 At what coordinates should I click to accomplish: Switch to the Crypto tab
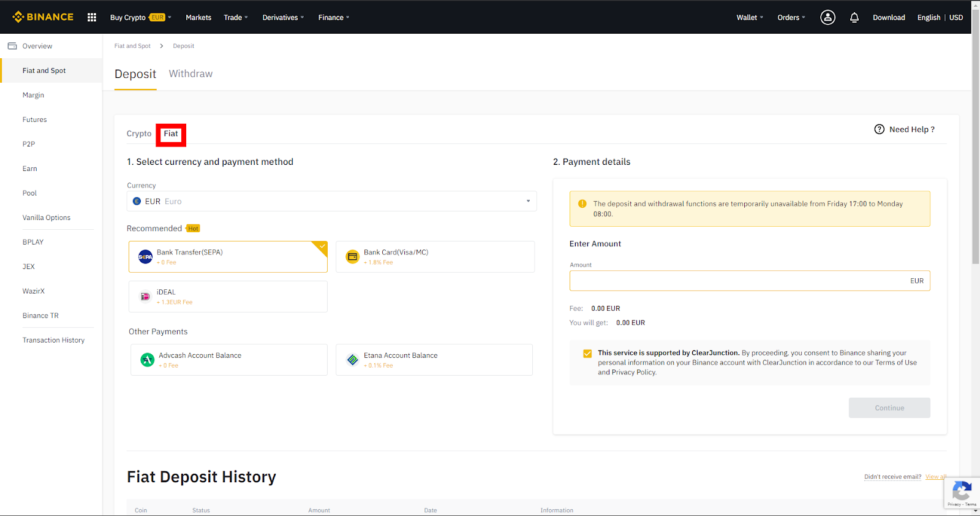tap(139, 134)
